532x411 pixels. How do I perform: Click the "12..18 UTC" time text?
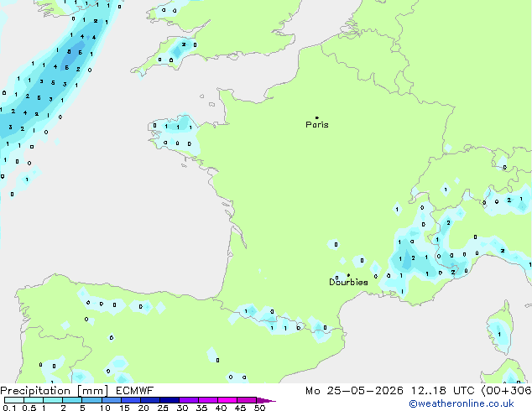[442, 391]
